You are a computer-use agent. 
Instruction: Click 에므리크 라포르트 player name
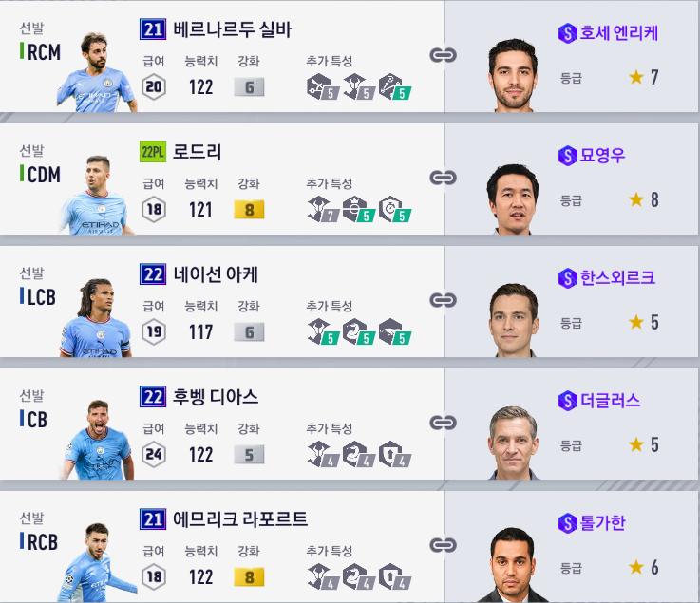point(240,519)
